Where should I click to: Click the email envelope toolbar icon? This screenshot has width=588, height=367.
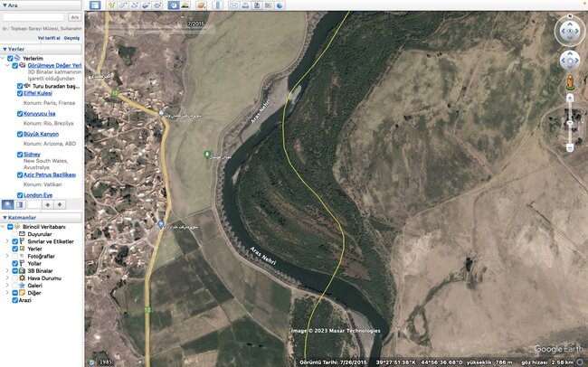tap(232, 5)
